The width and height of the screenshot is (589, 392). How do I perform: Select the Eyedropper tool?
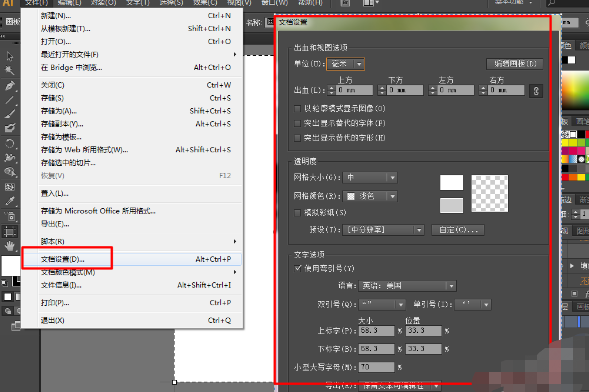click(9, 201)
